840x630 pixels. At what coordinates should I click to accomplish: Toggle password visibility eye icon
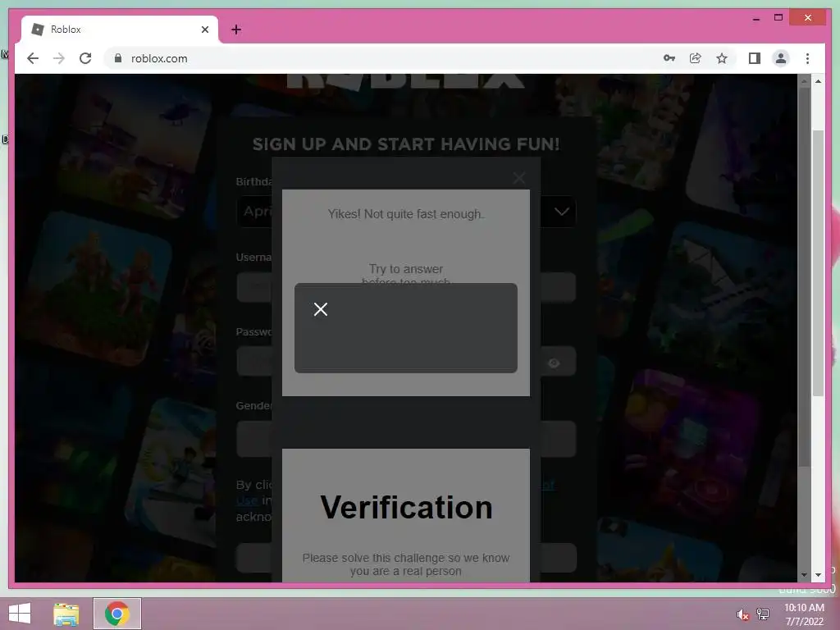(x=554, y=363)
